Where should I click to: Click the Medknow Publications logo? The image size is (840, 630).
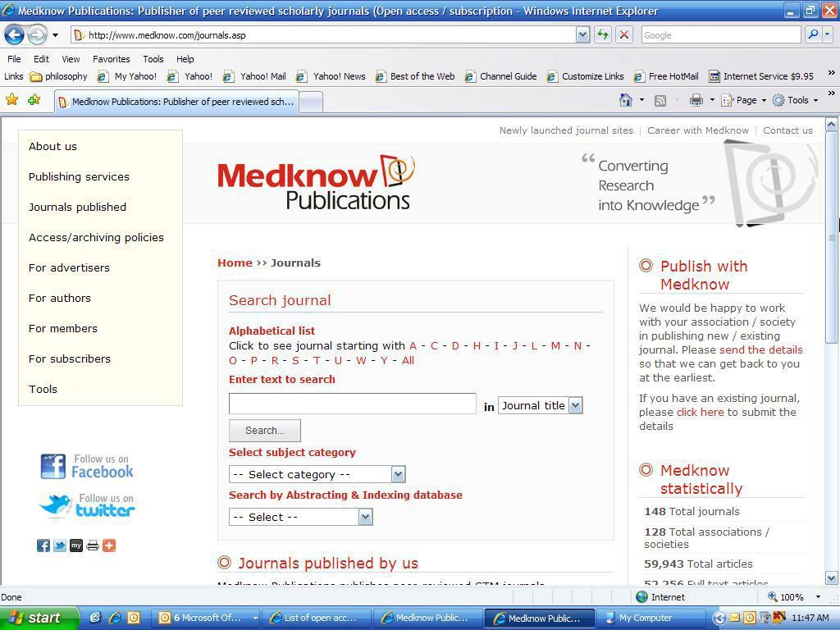(x=316, y=183)
